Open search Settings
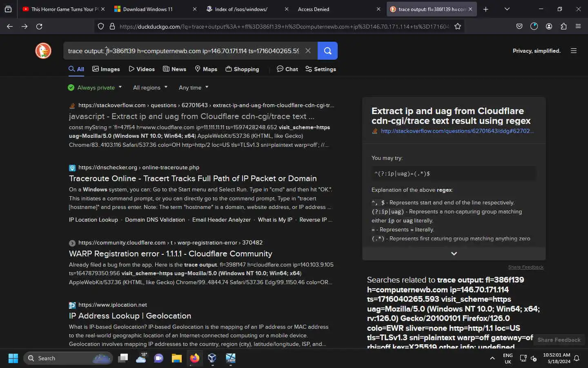The width and height of the screenshot is (588, 368). click(321, 69)
